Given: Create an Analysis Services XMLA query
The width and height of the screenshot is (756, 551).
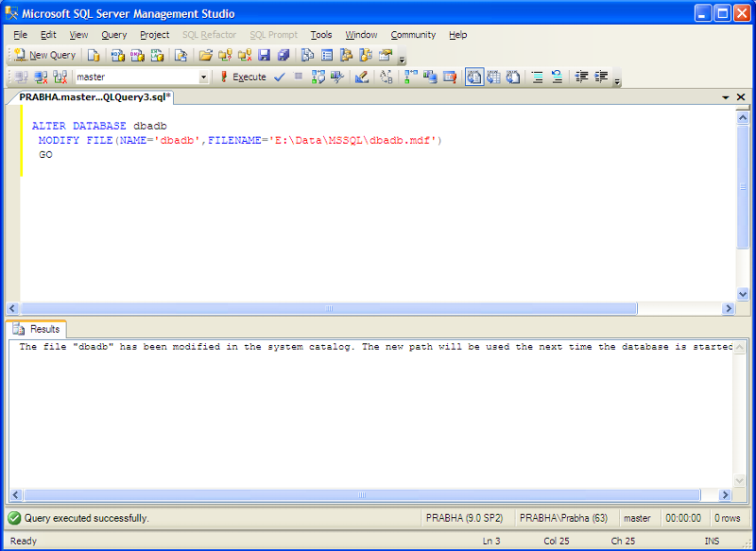Looking at the screenshot, I should (157, 55).
